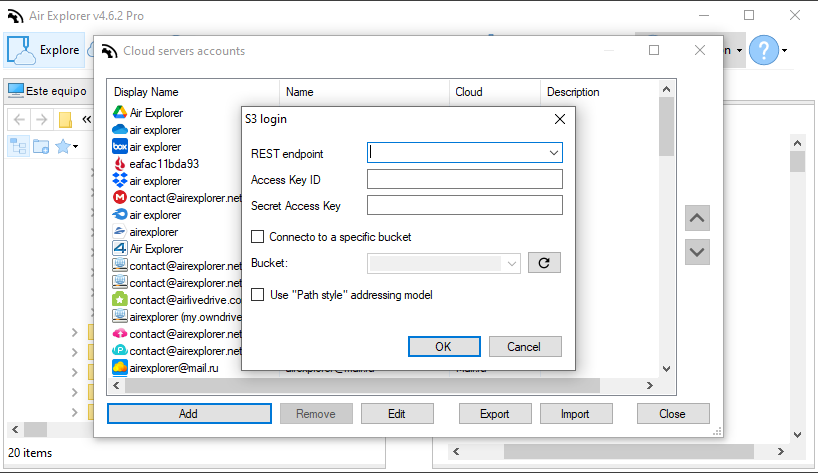Go back with the left navigation arrow
The width and height of the screenshot is (818, 473).
point(19,120)
